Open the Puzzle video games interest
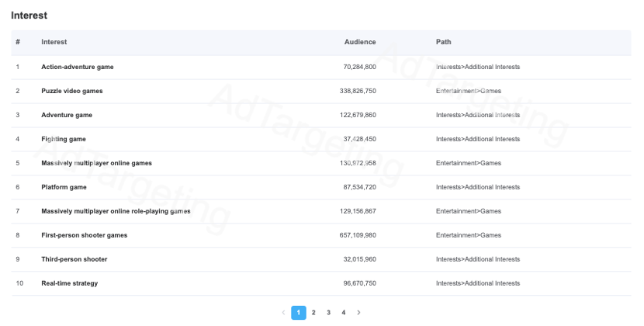The height and width of the screenshot is (326, 644). click(x=72, y=91)
